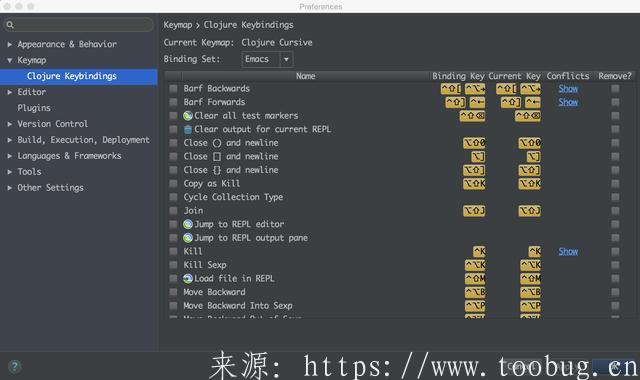Click the search magnifier icon in settings
This screenshot has width=640, height=380.
tap(10, 25)
